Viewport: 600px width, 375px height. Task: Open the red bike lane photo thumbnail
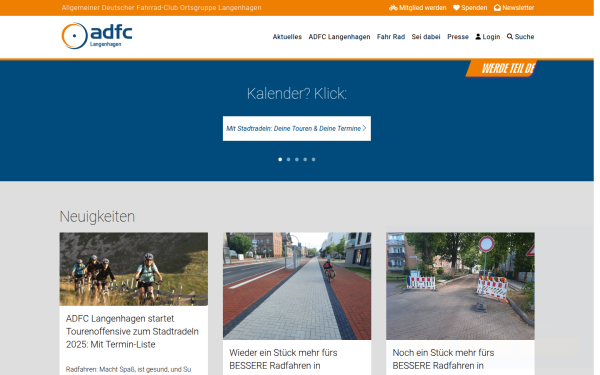pyautogui.click(x=297, y=286)
